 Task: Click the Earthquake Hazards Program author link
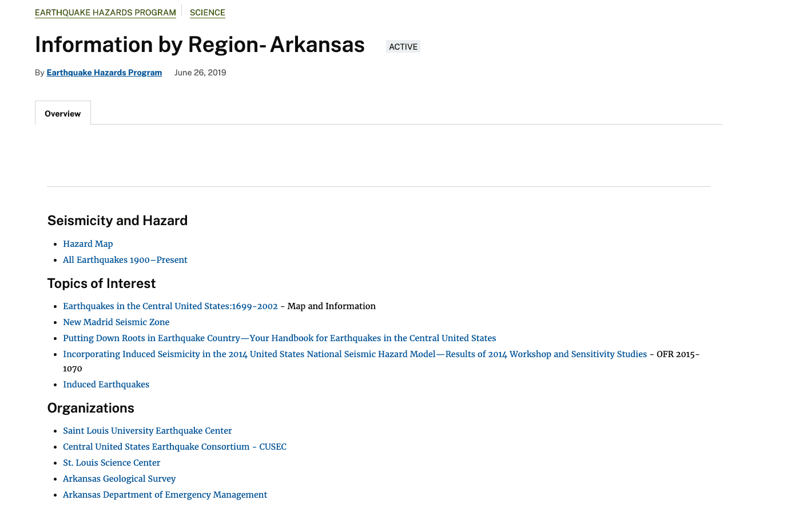point(104,73)
